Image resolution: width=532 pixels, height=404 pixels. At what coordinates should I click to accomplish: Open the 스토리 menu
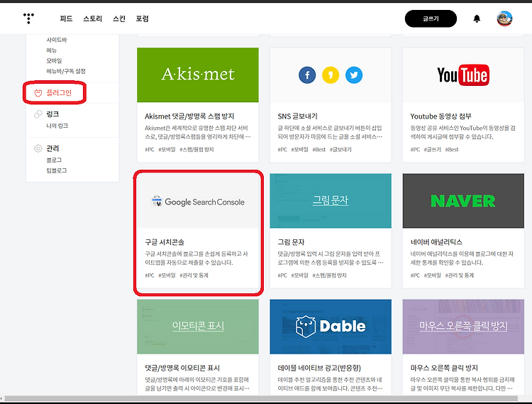[x=93, y=18]
